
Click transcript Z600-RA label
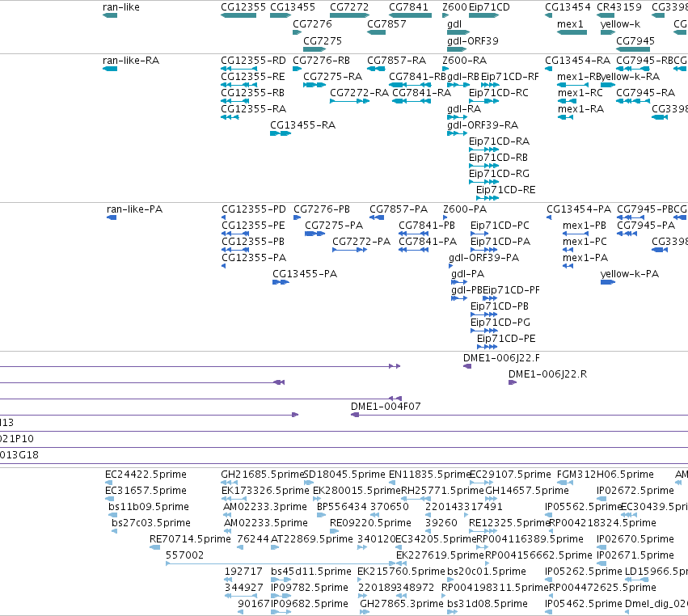tap(465, 61)
